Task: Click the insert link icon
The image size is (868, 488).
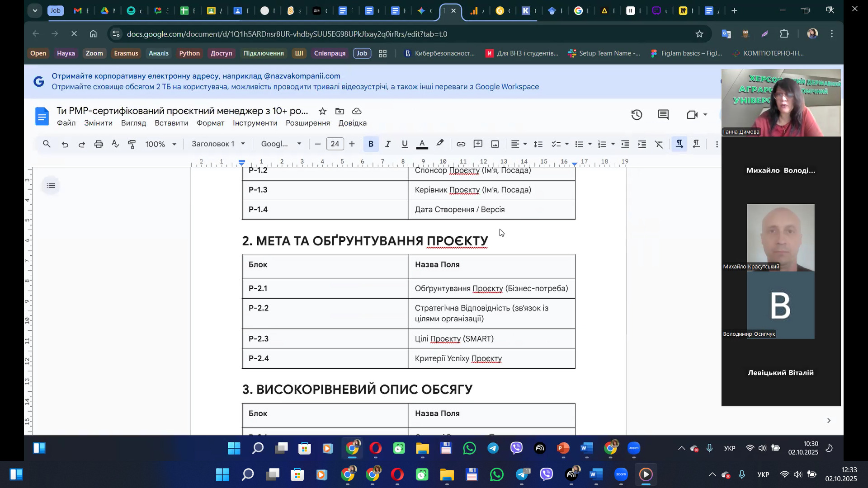Action: 461,144
